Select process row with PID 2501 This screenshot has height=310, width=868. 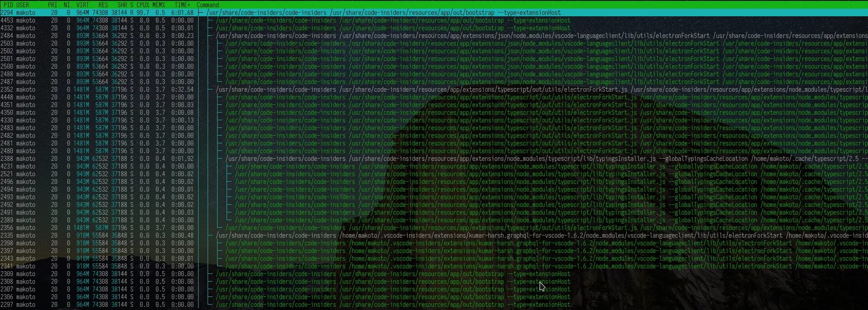tap(434, 59)
